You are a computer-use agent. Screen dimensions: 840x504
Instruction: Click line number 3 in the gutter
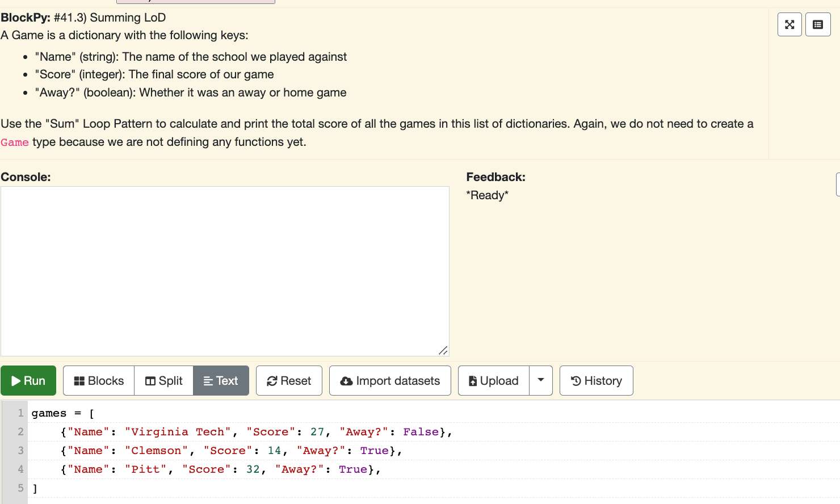20,450
